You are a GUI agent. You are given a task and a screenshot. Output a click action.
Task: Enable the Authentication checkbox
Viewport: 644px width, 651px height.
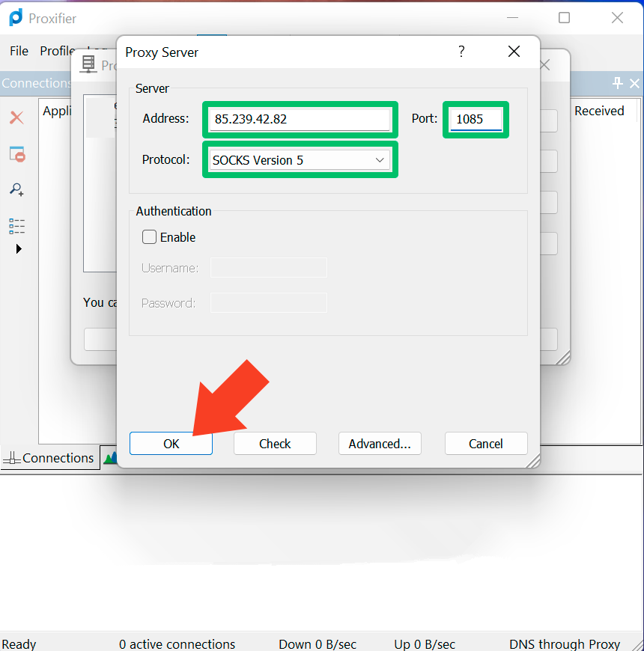click(150, 237)
